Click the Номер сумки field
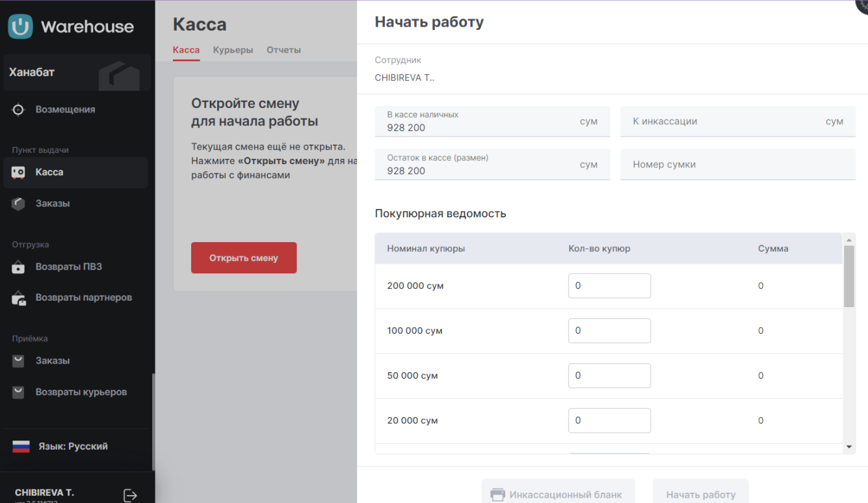The image size is (868, 503). coord(737,165)
